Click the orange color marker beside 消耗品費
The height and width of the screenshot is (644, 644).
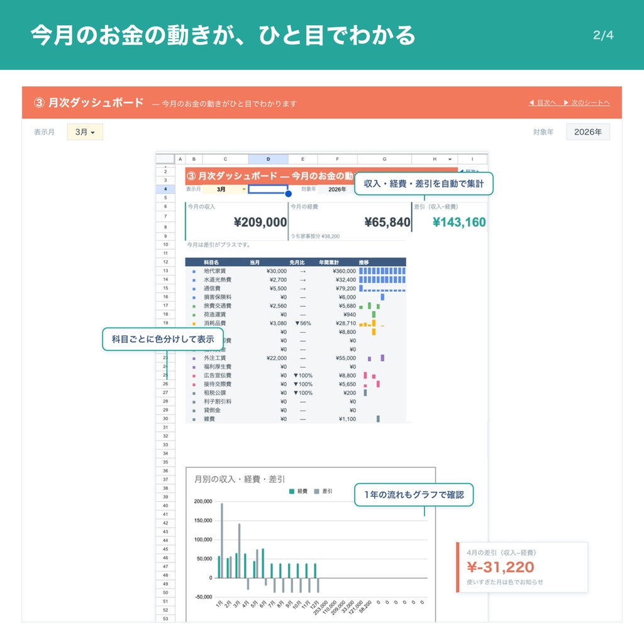pos(194,324)
